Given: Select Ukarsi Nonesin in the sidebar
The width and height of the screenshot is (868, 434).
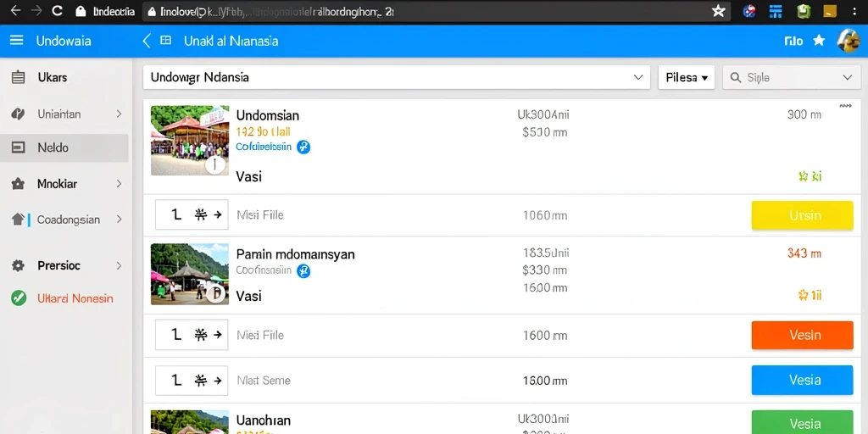Looking at the screenshot, I should point(75,298).
